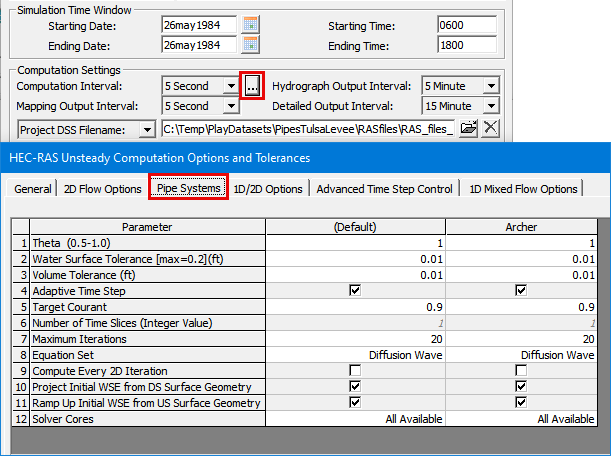Open the Advanced Time Step Control tab

(x=386, y=189)
